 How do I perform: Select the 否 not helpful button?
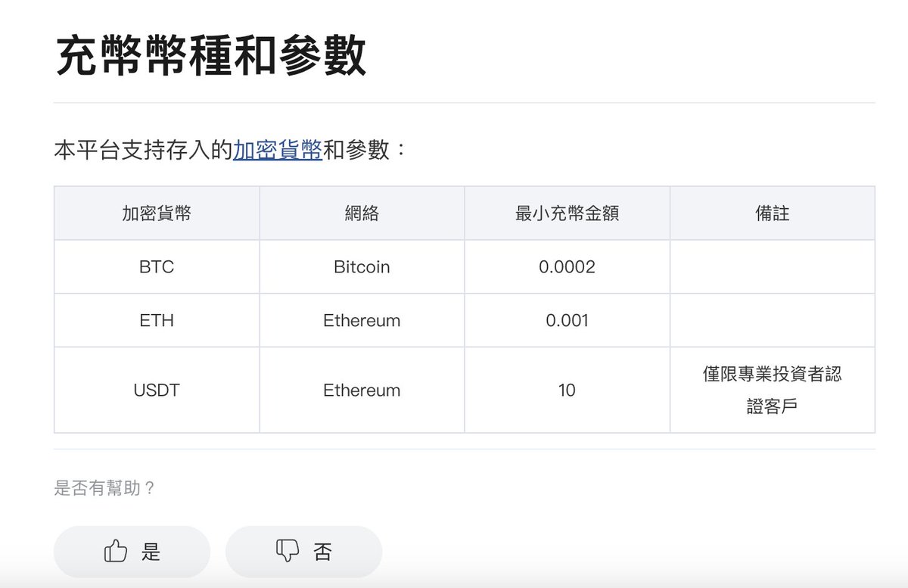coord(303,552)
